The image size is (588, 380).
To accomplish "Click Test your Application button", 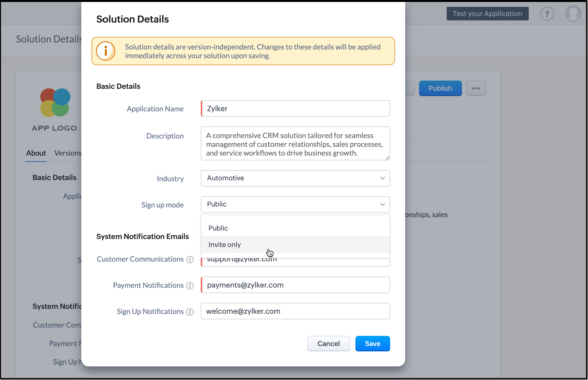I will pos(487,14).
